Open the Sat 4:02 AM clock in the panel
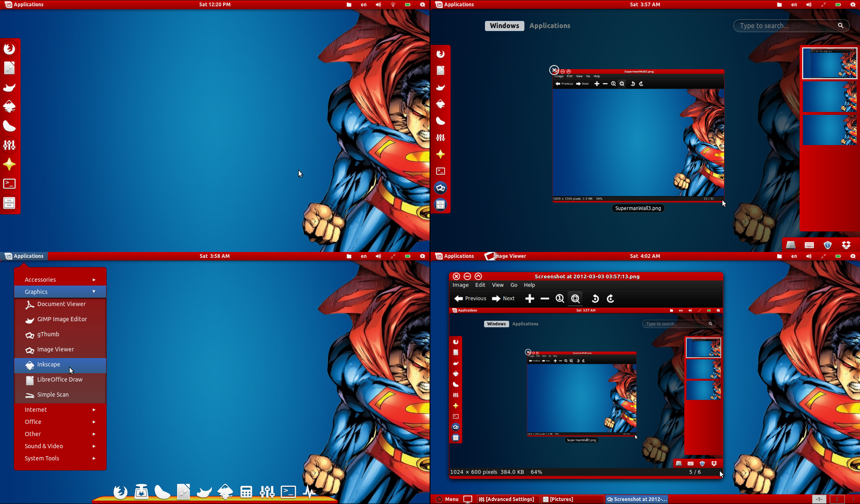860x504 pixels. [x=645, y=256]
